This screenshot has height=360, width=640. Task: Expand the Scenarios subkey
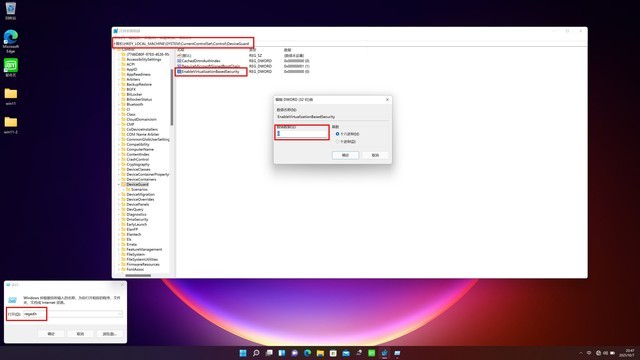123,189
